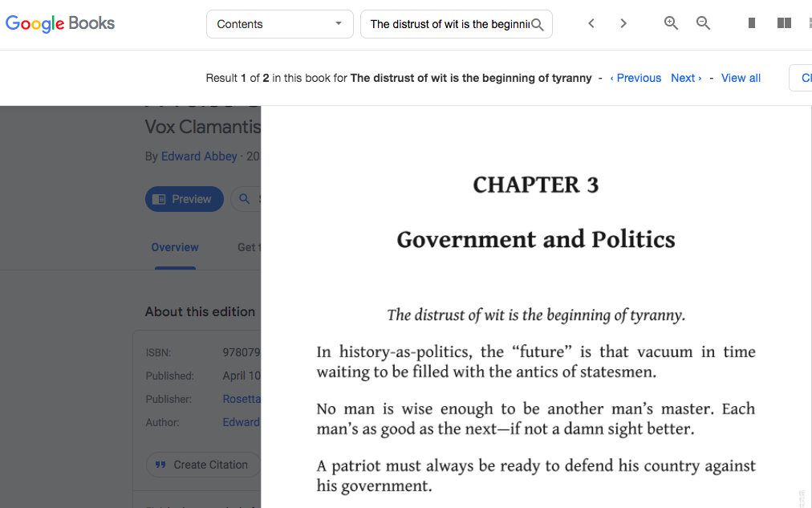Focus the book search text field
812x508 pixels.
449,24
